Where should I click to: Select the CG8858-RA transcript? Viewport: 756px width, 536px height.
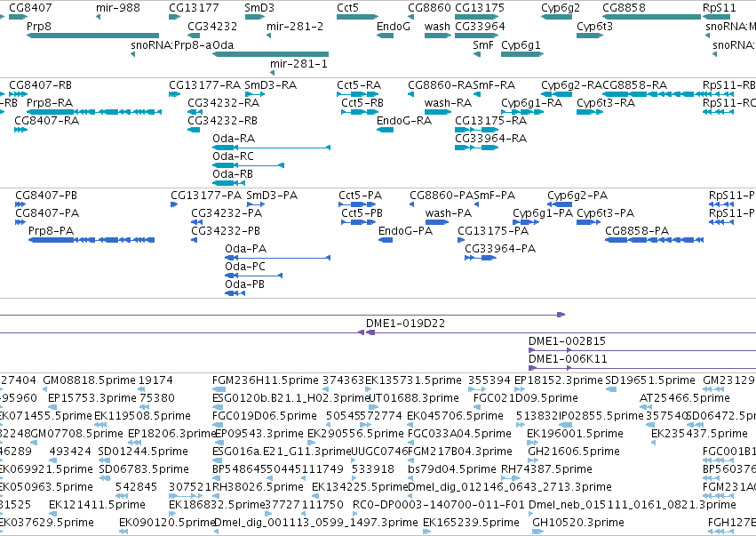(x=651, y=94)
